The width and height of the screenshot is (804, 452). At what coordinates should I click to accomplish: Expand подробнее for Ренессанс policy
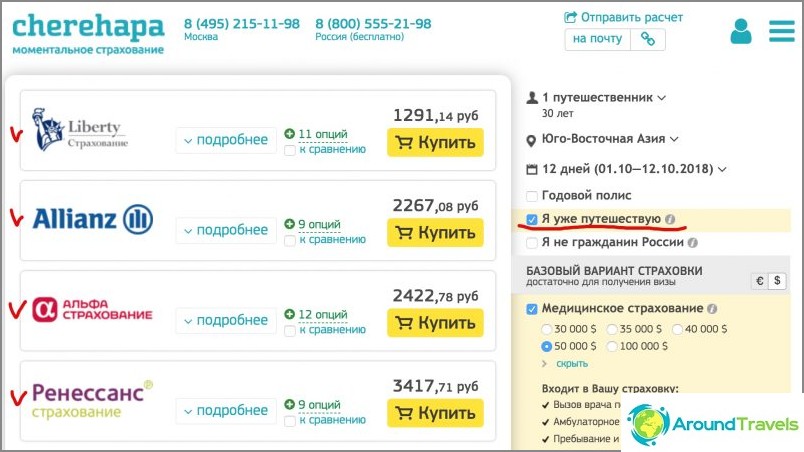pyautogui.click(x=226, y=410)
